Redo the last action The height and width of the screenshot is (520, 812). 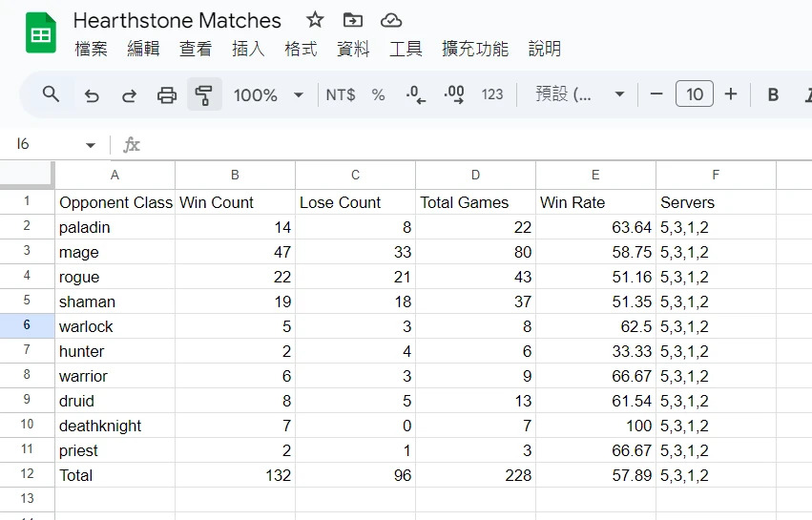pos(129,94)
